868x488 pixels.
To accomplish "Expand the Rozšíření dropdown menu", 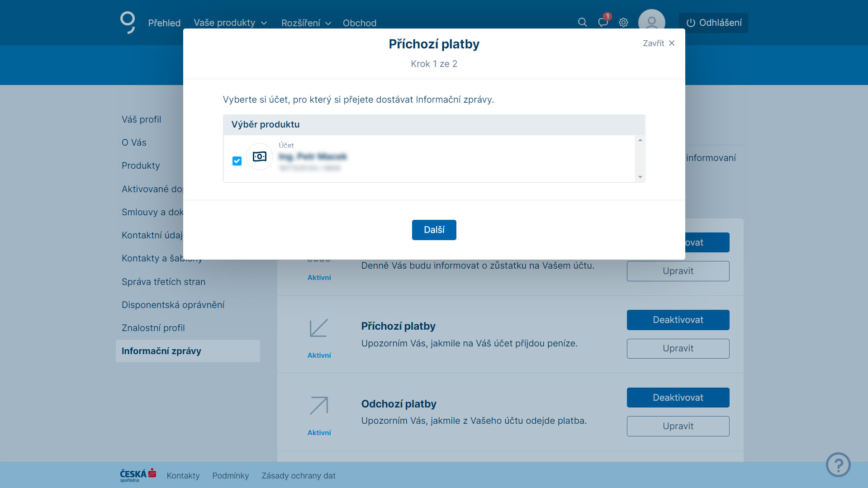I will tap(306, 23).
